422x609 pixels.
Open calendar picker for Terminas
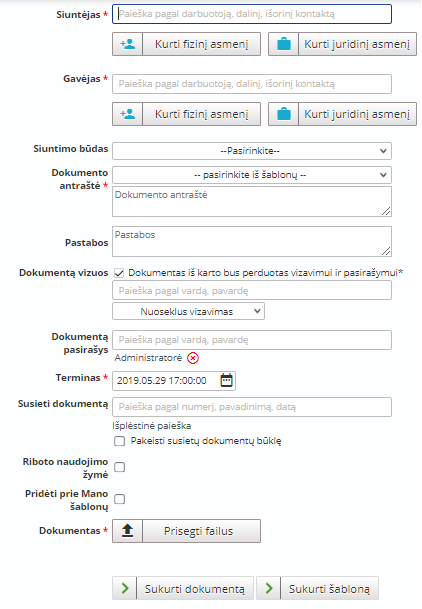(226, 380)
